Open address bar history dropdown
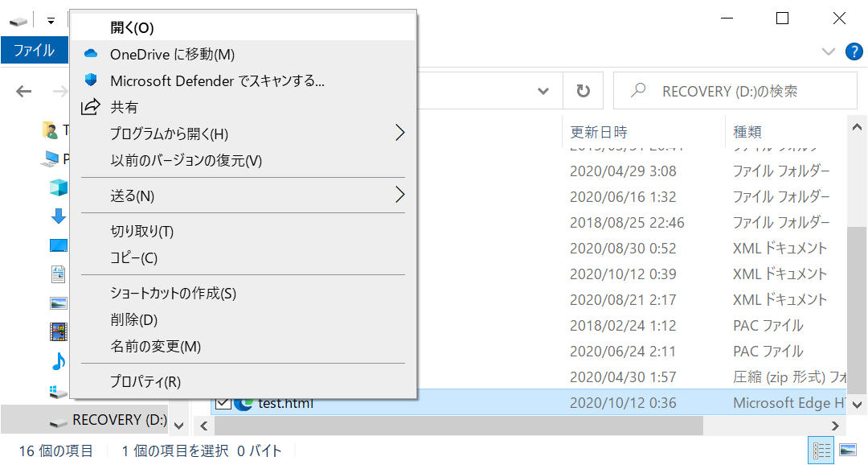868x465 pixels. (543, 91)
